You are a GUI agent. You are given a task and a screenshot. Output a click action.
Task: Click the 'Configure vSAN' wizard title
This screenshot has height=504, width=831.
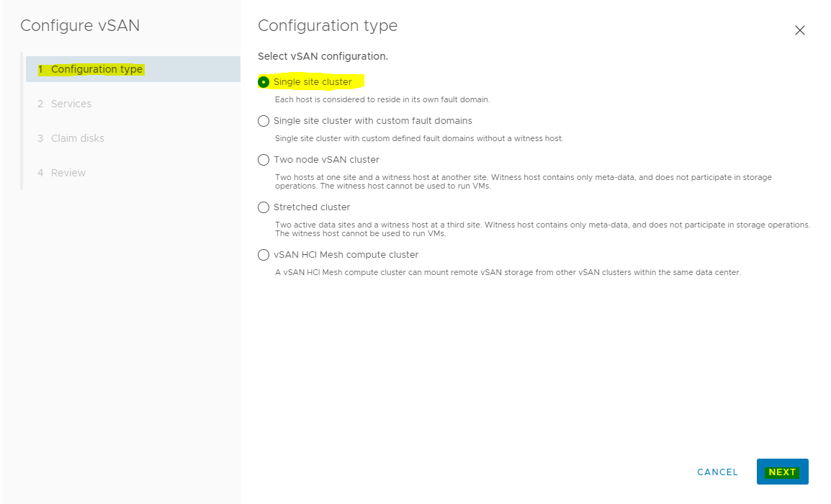coord(80,25)
